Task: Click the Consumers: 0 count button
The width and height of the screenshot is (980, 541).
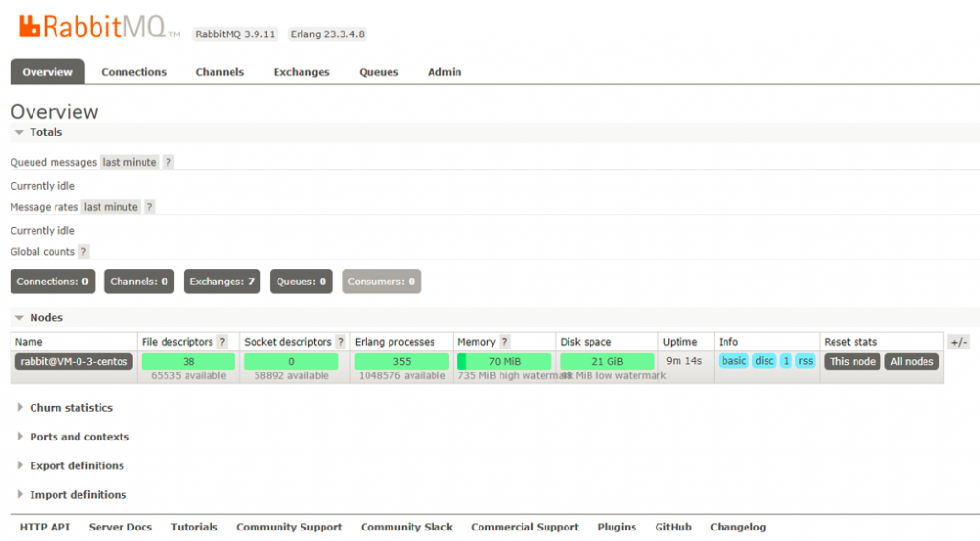Action: pos(381,282)
